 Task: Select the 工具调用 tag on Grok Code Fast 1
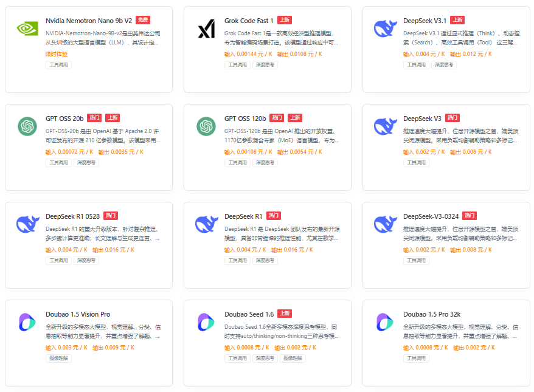click(x=237, y=65)
